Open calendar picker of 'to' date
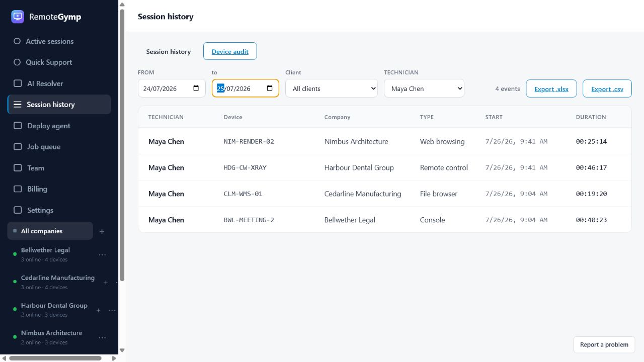 270,88
